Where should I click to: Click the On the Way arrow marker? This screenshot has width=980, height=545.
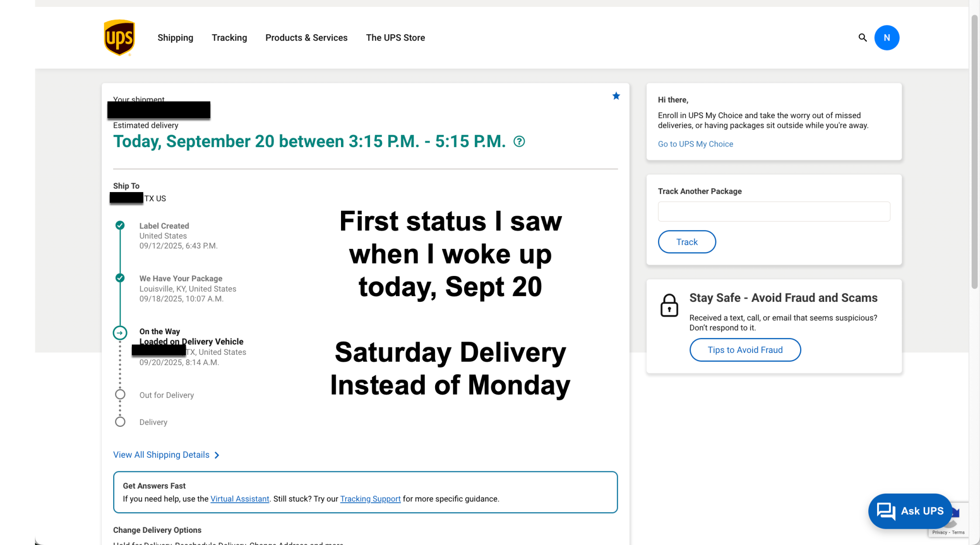tap(120, 333)
